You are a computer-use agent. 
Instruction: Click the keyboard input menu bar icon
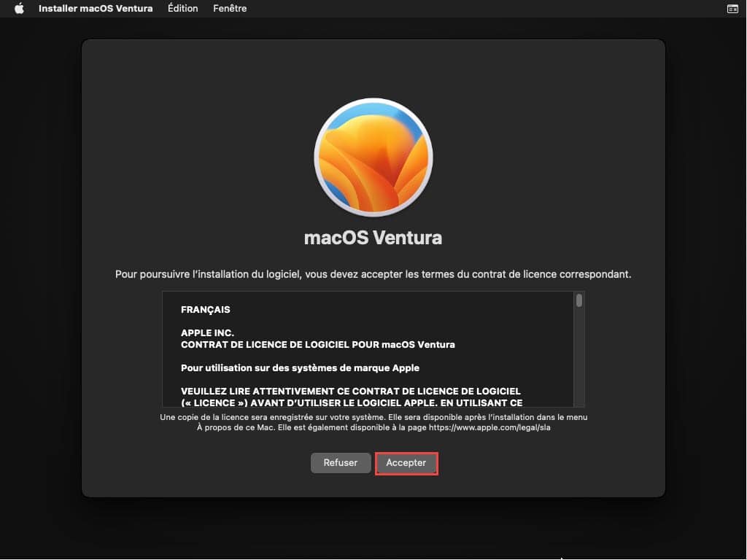[x=732, y=9]
